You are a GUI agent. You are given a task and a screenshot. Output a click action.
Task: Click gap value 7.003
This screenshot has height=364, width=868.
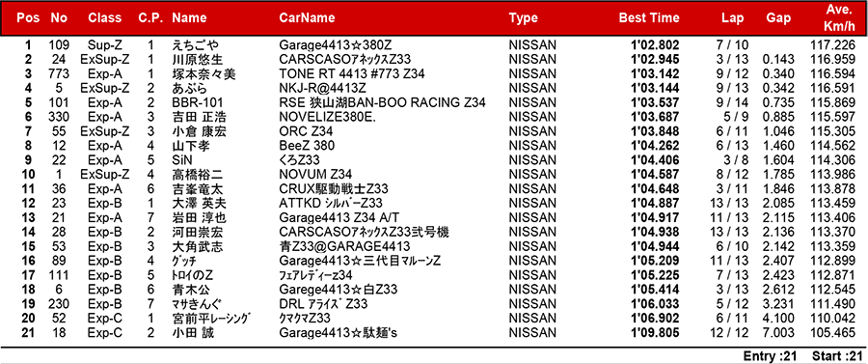[x=778, y=333]
